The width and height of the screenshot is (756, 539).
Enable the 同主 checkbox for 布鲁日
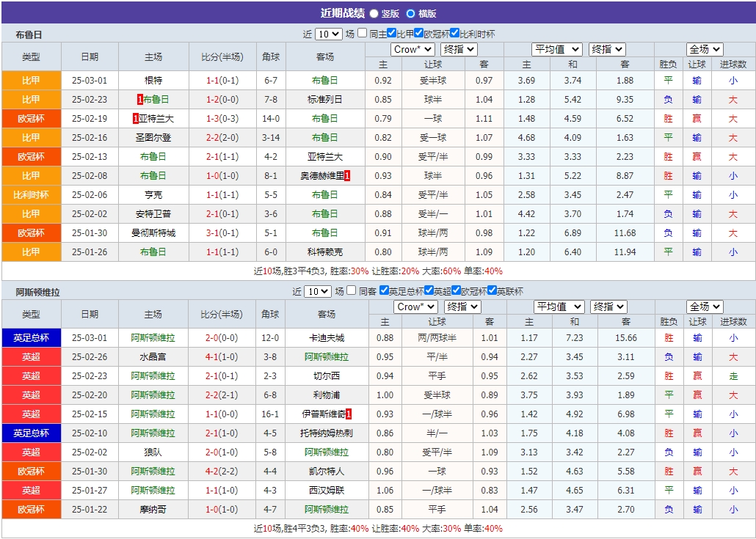click(361, 32)
